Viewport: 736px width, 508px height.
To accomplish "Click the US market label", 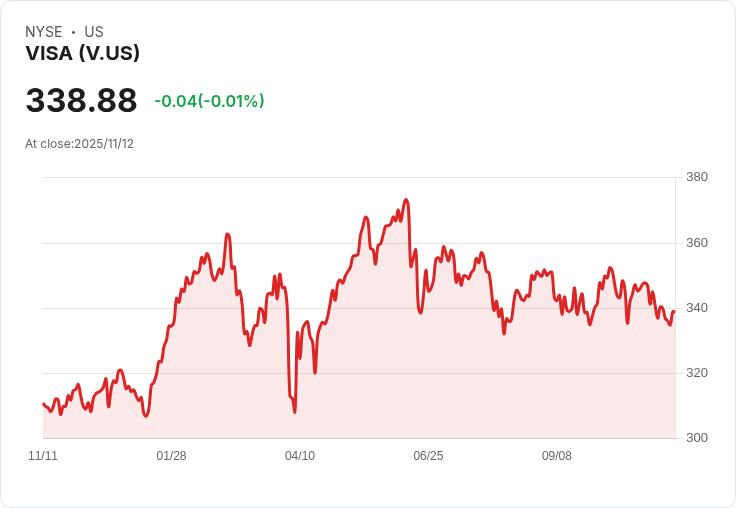I will (94, 32).
